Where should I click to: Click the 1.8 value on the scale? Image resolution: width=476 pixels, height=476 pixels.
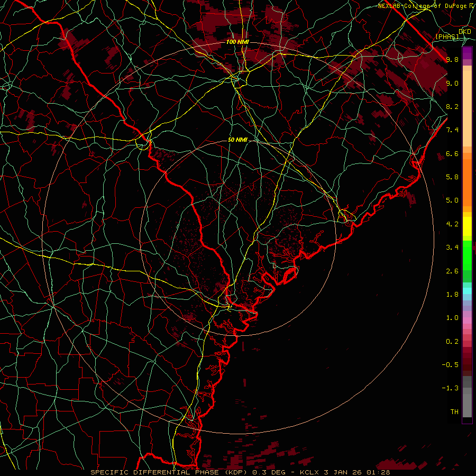452,295
